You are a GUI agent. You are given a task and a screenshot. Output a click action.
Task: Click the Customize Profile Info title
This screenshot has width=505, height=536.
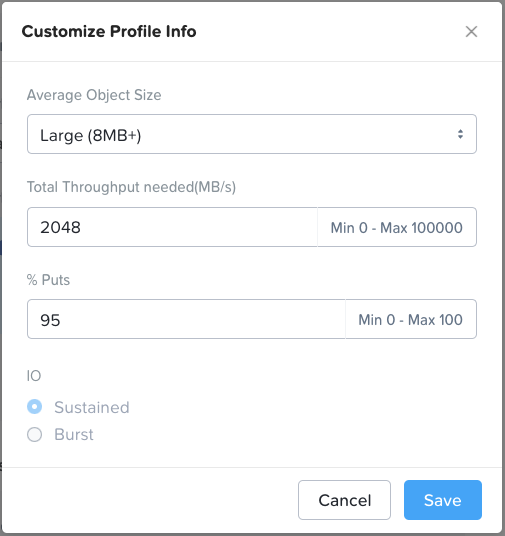109,31
